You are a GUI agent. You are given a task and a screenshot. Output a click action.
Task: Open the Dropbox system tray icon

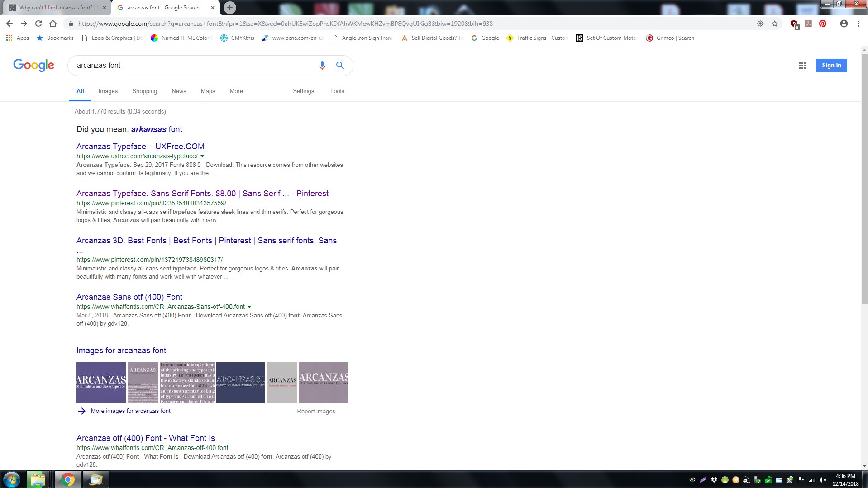pos(714,480)
